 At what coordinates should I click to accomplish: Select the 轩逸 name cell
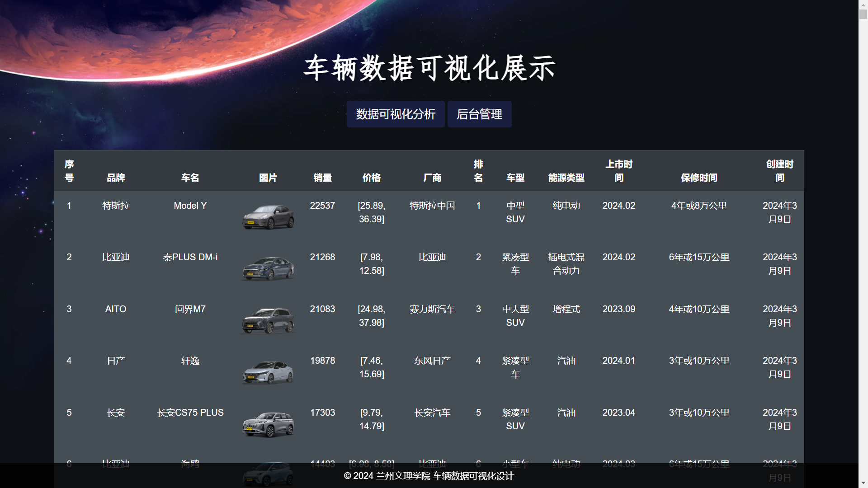(190, 361)
